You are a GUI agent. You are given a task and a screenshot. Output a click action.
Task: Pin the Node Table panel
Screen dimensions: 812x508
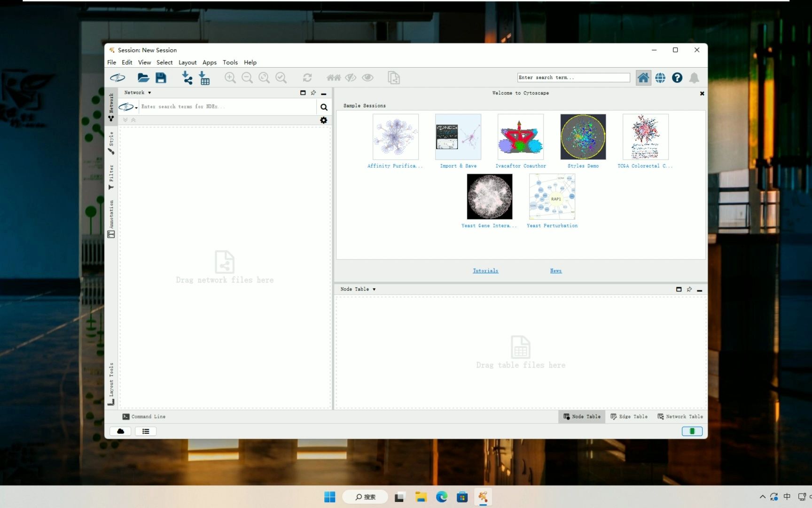click(689, 289)
